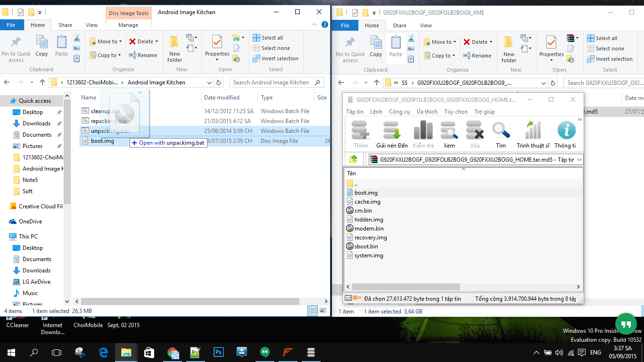Switch Android Image Kitchen to details view
This screenshot has width=644, height=362.
pos(313,311)
